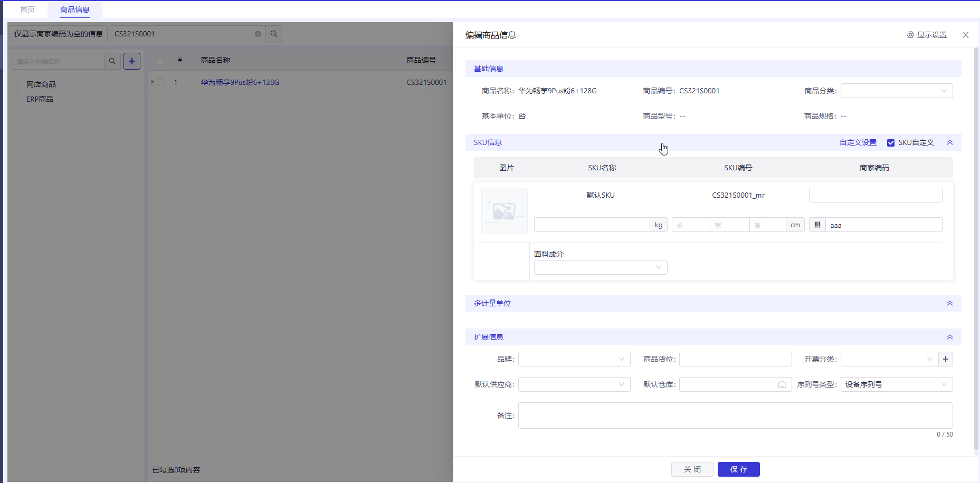Click the 商品名称 column header

(x=299, y=60)
